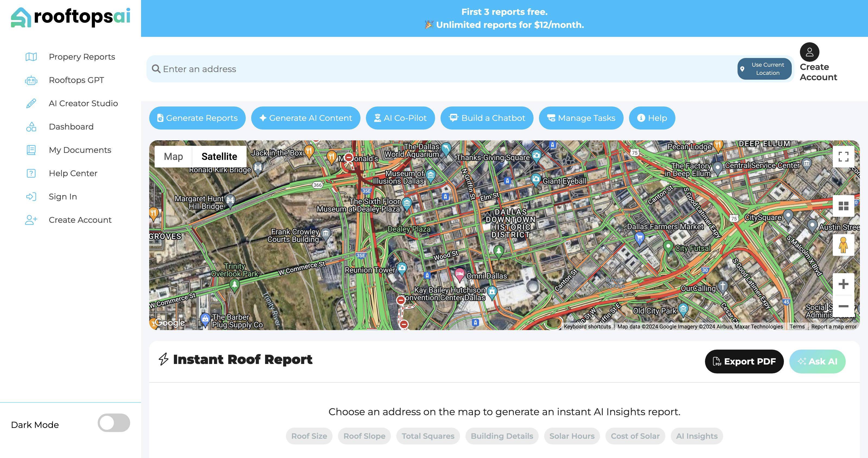This screenshot has height=458, width=868.
Task: Switch map to Map view
Action: click(173, 157)
